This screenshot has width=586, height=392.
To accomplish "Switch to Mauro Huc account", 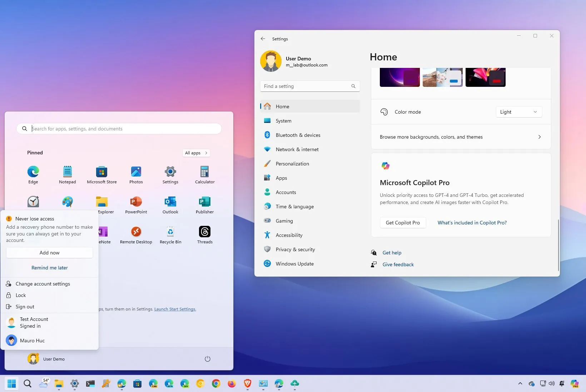I will pyautogui.click(x=50, y=341).
